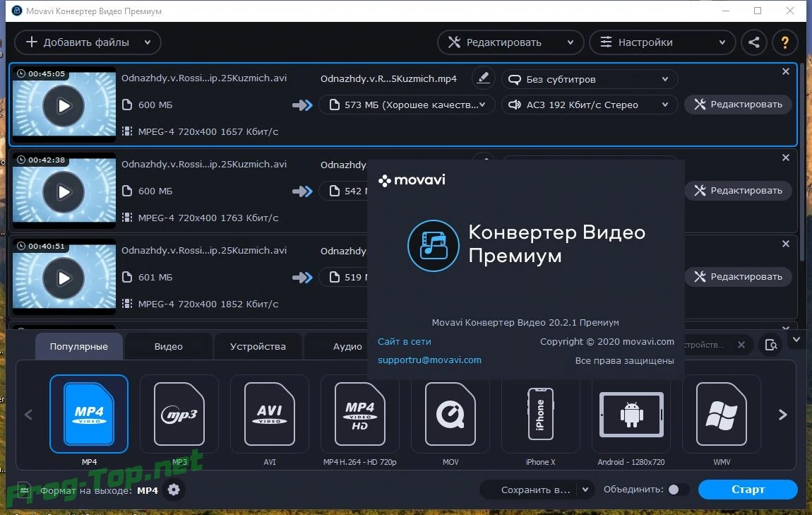Play the 00:40:51 video preview
Viewport: 812px width, 515px height.
[64, 278]
